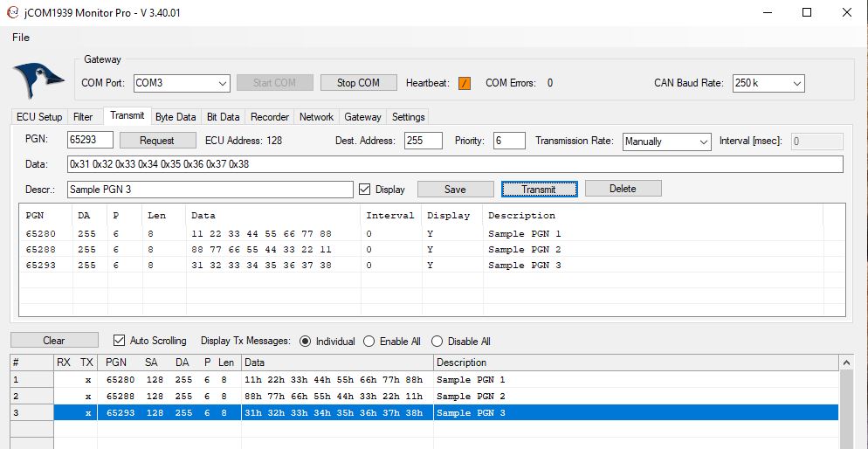Switch to the Recorder tab
Image resolution: width=868 pixels, height=449 pixels.
pyautogui.click(x=270, y=117)
